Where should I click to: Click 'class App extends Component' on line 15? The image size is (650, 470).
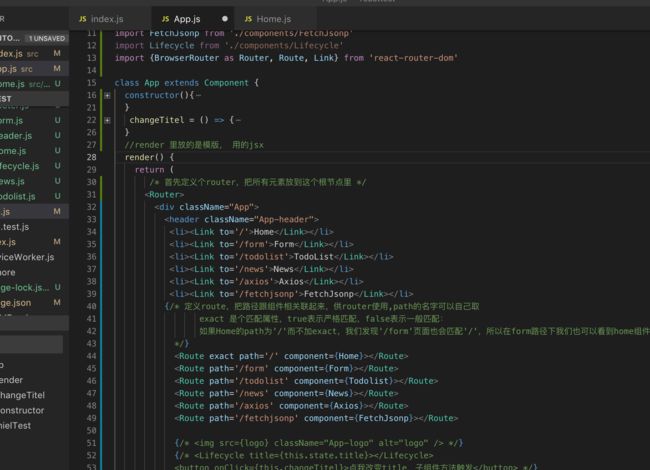pyautogui.click(x=182, y=83)
